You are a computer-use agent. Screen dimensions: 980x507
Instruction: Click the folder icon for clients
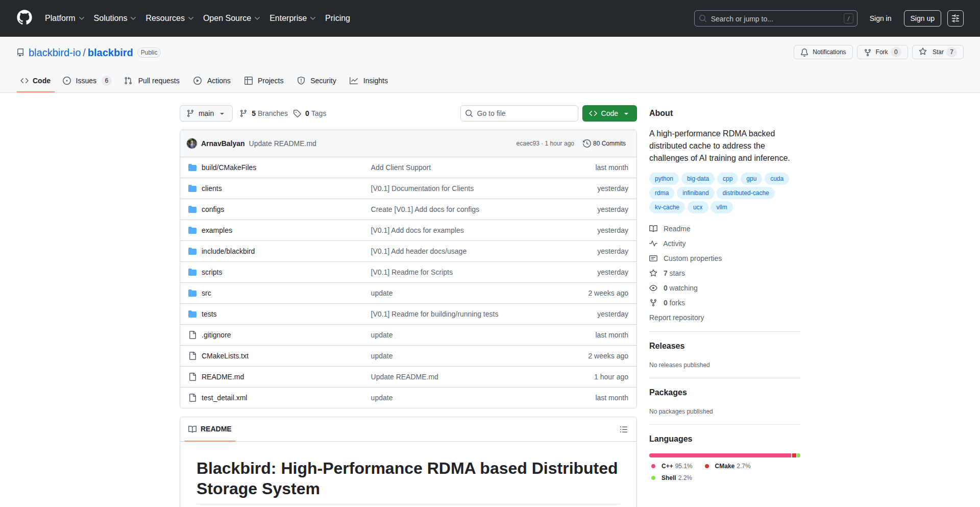pyautogui.click(x=192, y=188)
